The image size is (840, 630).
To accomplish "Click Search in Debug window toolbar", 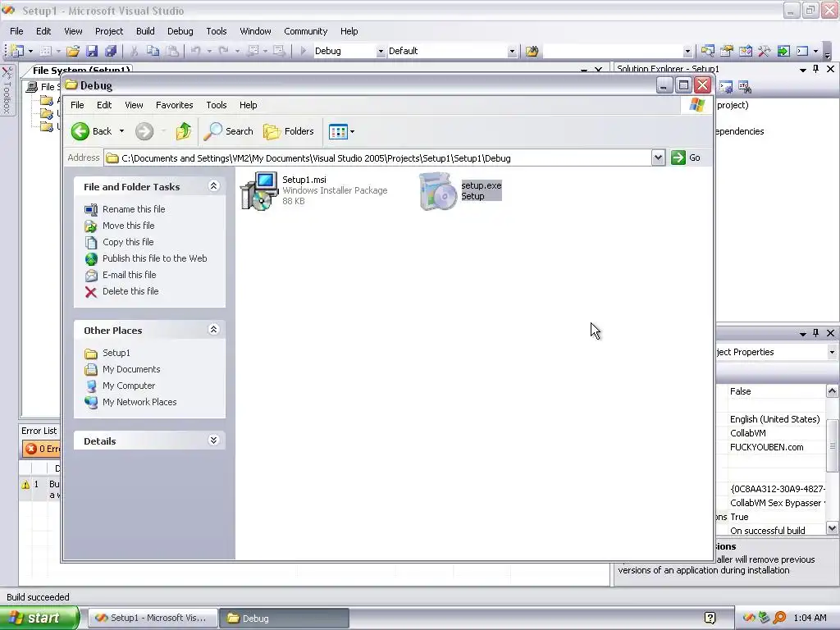I will (229, 131).
